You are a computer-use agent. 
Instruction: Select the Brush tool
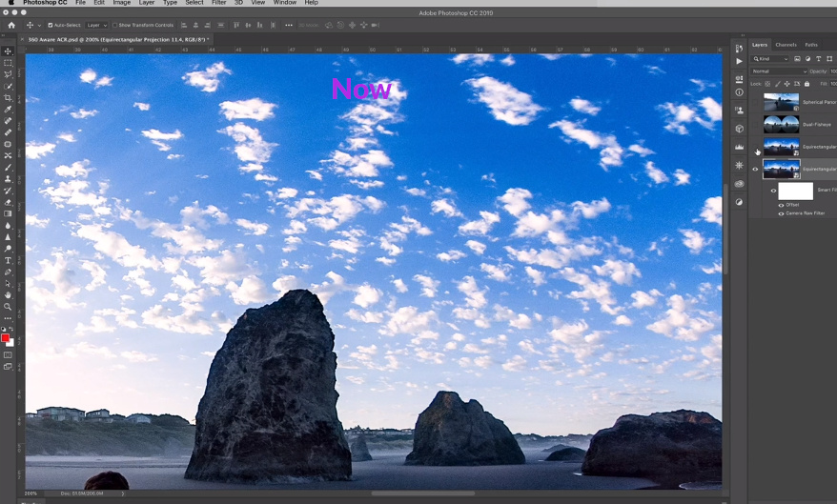pyautogui.click(x=8, y=168)
